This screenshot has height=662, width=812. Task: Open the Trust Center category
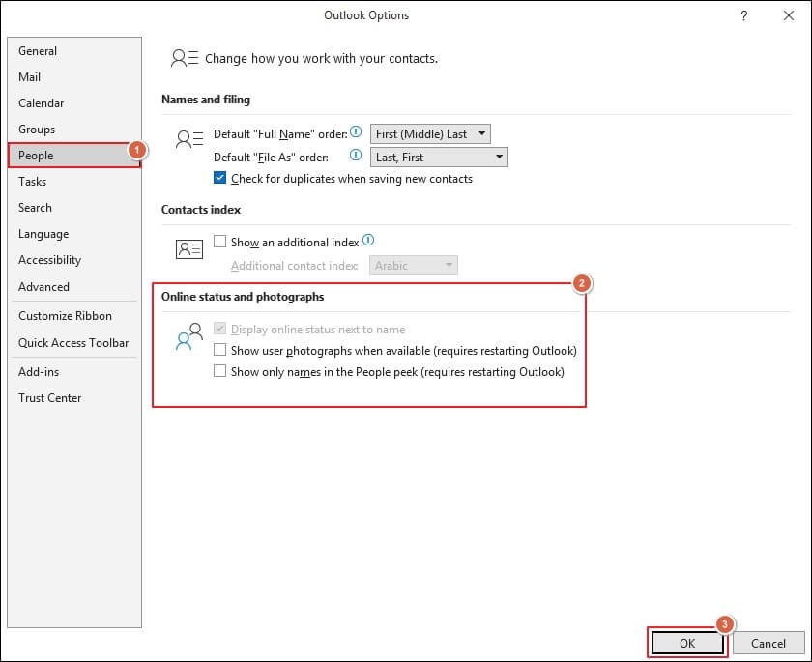(x=50, y=397)
